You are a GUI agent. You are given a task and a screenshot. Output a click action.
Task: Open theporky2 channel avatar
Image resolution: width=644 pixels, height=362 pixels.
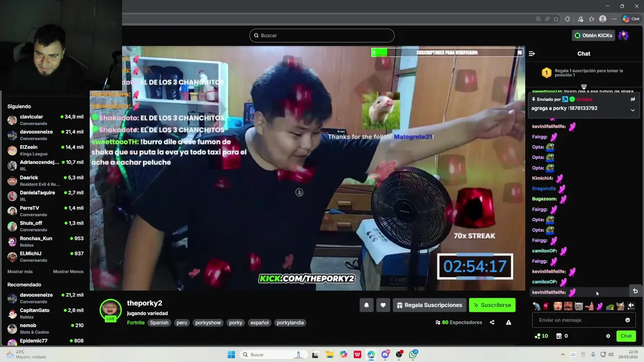pyautogui.click(x=111, y=310)
